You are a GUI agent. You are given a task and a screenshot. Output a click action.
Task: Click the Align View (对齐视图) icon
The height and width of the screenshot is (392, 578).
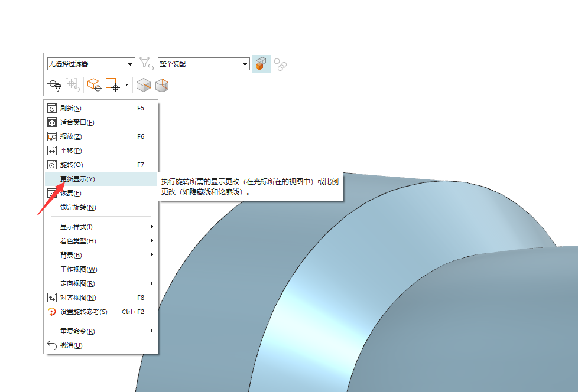click(51, 298)
